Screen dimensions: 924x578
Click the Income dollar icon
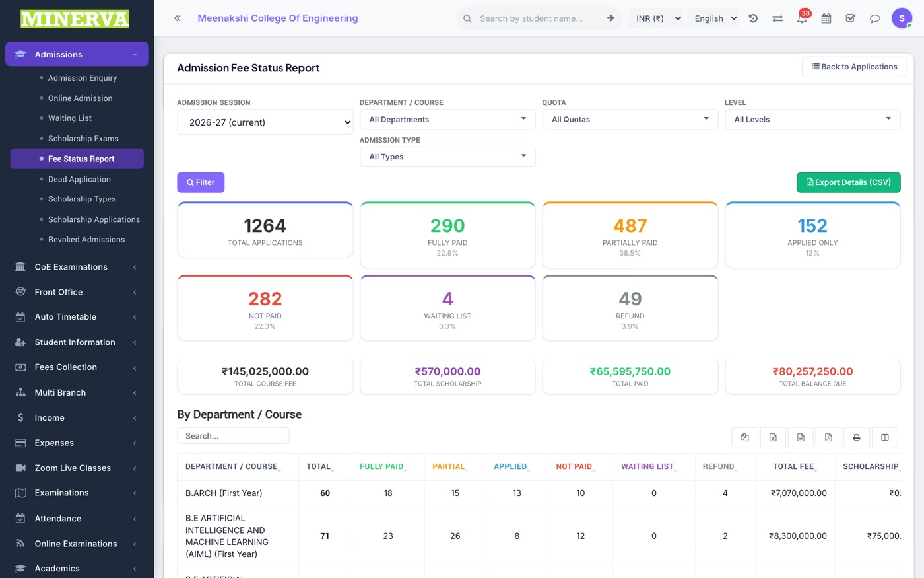[x=20, y=418]
